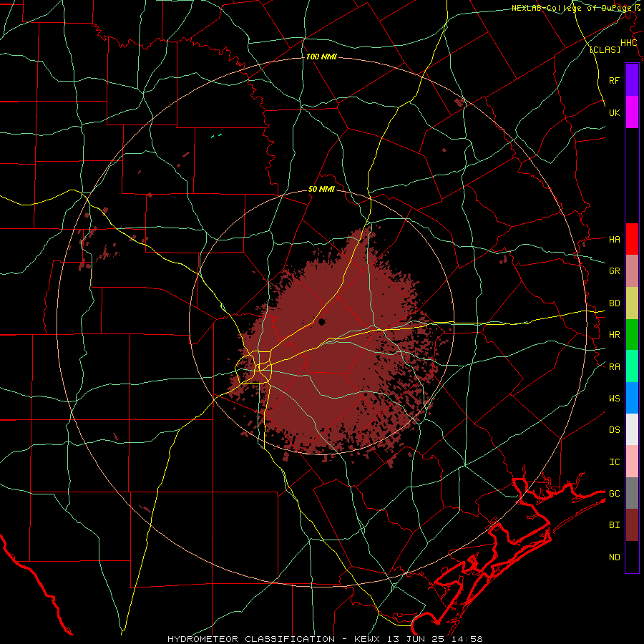Image resolution: width=644 pixels, height=644 pixels.
Task: Click the 13 JUN 25 date stamp
Action: point(417,639)
